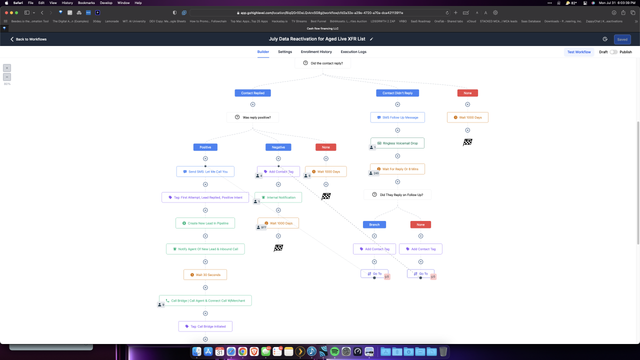Open Tag: First Attempt Positive Intent action
The width and height of the screenshot is (640, 360).
click(205, 198)
